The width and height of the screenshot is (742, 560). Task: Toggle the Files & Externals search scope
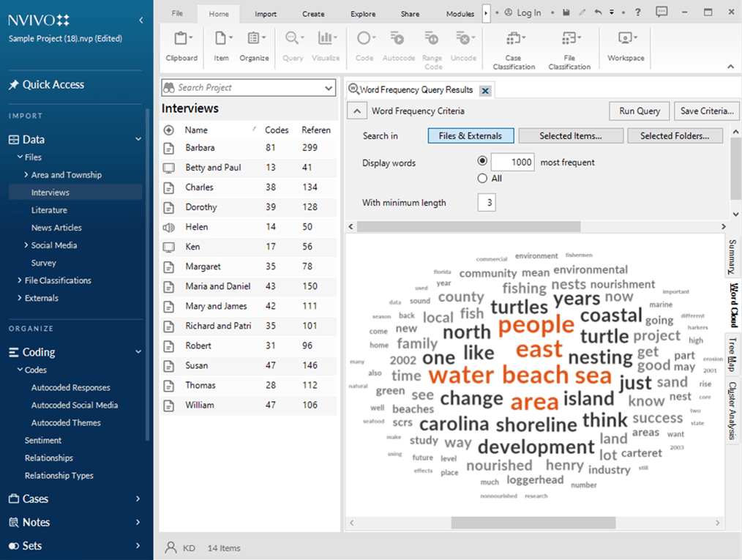point(469,135)
